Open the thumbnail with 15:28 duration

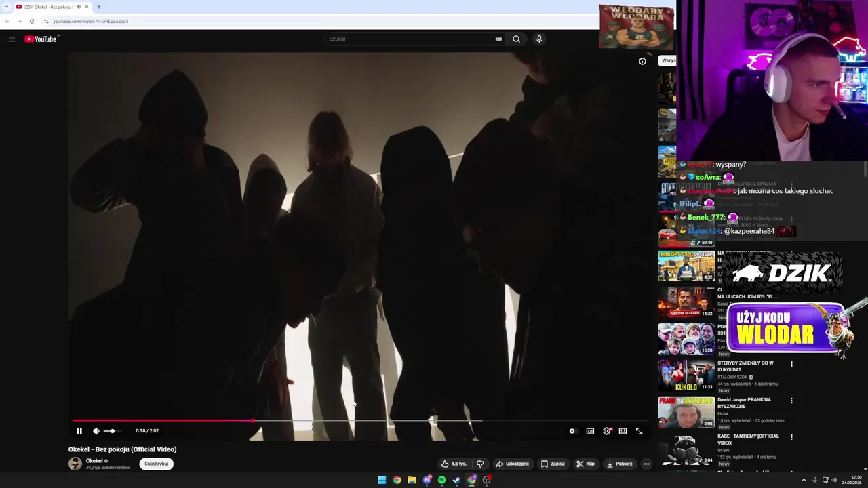[x=686, y=339]
